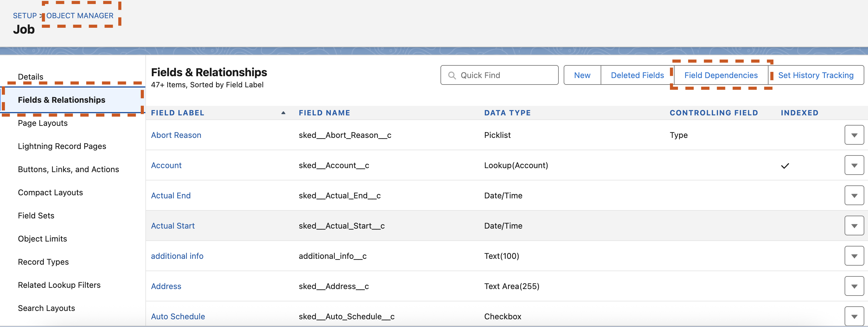Screen dimensions: 868x327
Task: Focus the Quick Find input field
Action: tap(505, 75)
